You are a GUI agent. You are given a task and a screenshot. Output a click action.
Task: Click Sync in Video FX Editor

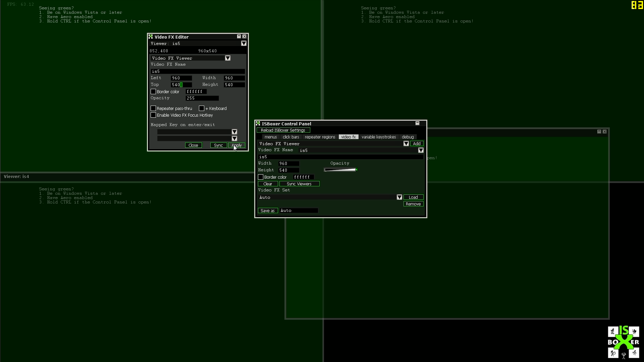pyautogui.click(x=218, y=145)
